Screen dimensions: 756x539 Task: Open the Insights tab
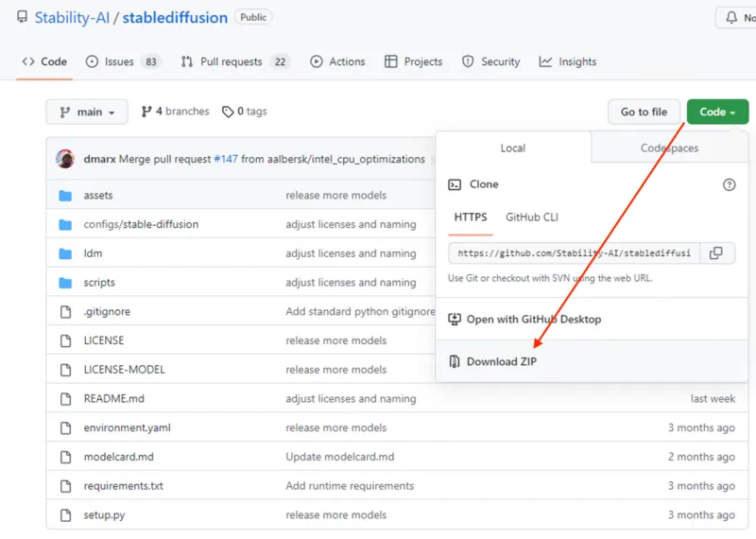point(568,61)
